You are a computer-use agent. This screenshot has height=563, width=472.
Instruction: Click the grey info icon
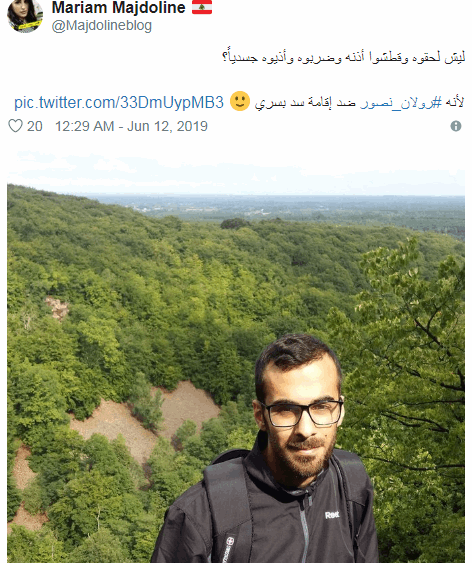click(x=456, y=126)
